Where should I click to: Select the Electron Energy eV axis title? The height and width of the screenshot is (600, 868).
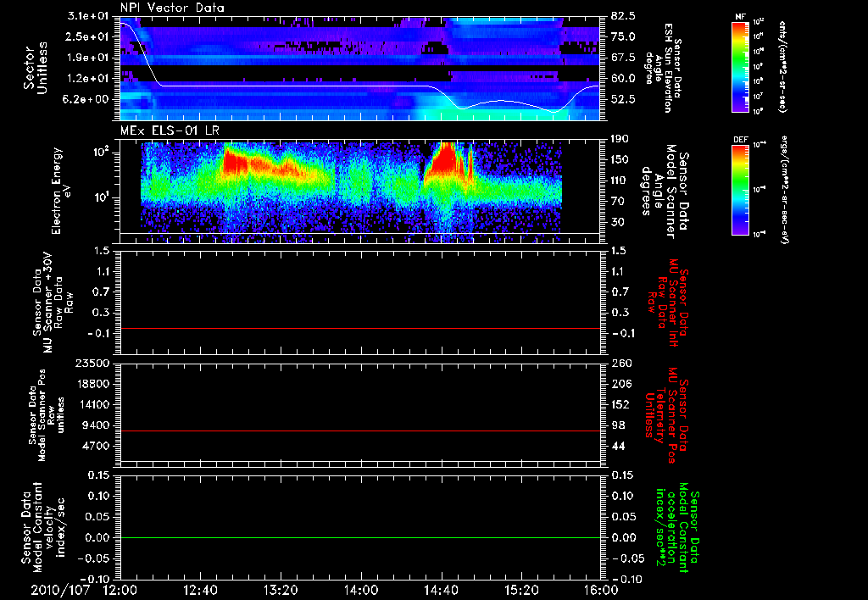click(61, 191)
